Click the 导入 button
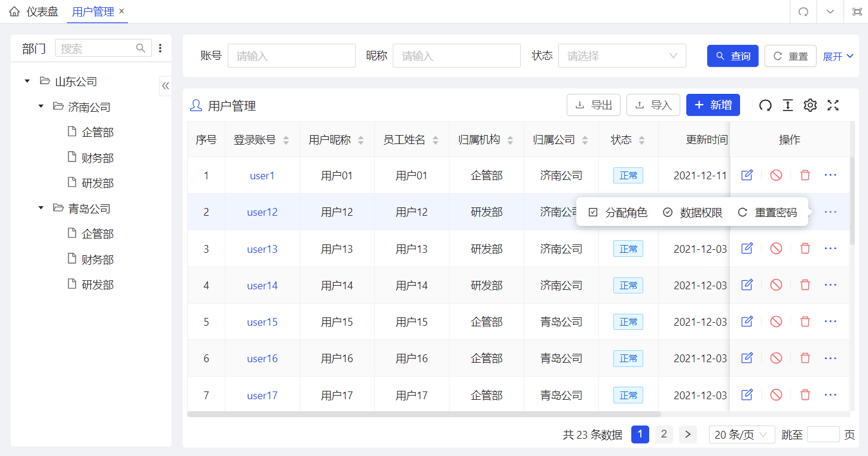This screenshot has width=868, height=456. coord(653,105)
